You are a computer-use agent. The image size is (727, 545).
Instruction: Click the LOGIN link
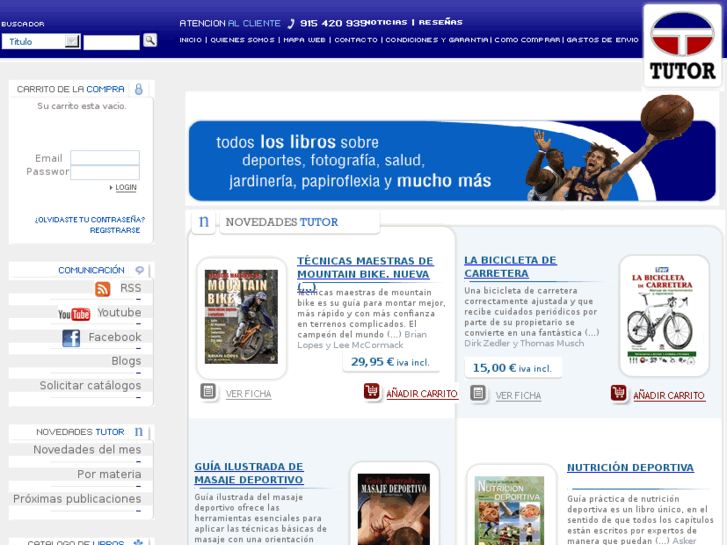click(126, 187)
